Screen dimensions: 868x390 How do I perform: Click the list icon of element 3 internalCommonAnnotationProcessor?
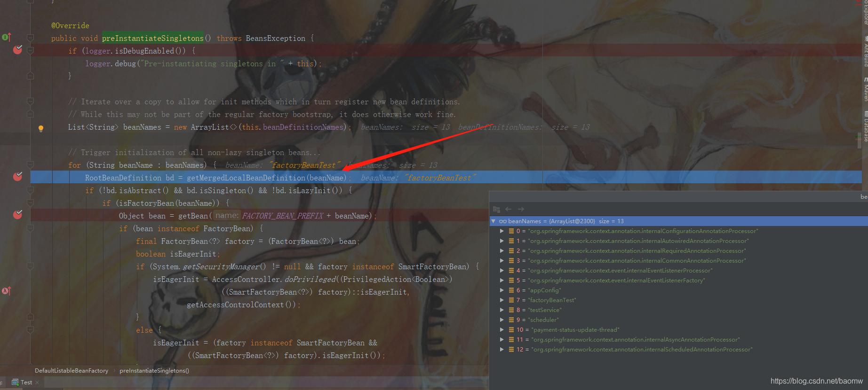pyautogui.click(x=511, y=261)
